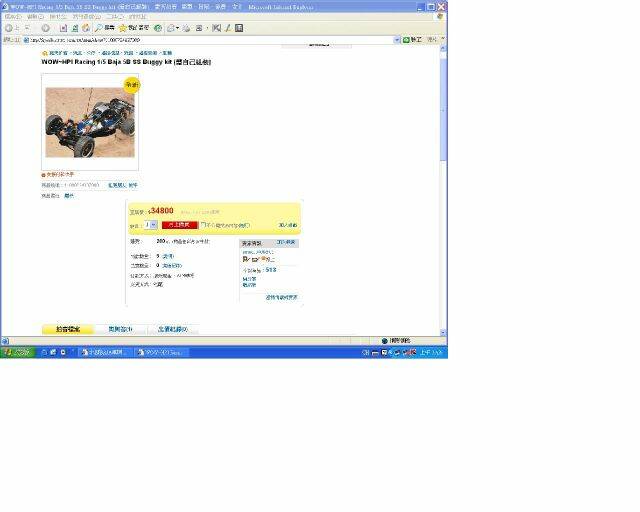Screen dimensions: 640x512
Task: Switch to the second tab below the listing
Action: [120, 329]
